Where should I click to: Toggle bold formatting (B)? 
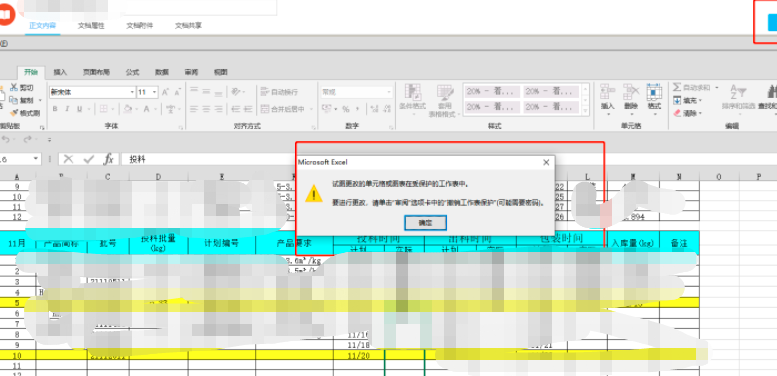(55, 109)
